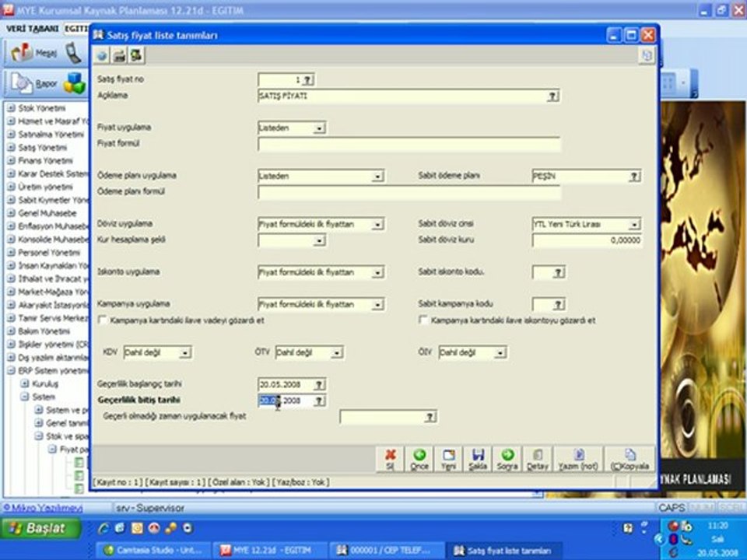Switch to MYE 12.21d - EGITIM taskbar item
The height and width of the screenshot is (560, 747).
[x=270, y=551]
